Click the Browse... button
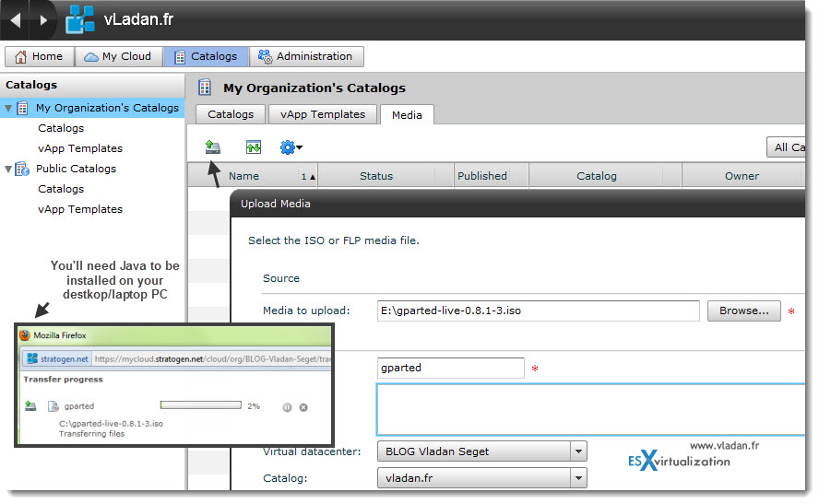The width and height of the screenshot is (819, 504). pyautogui.click(x=743, y=311)
